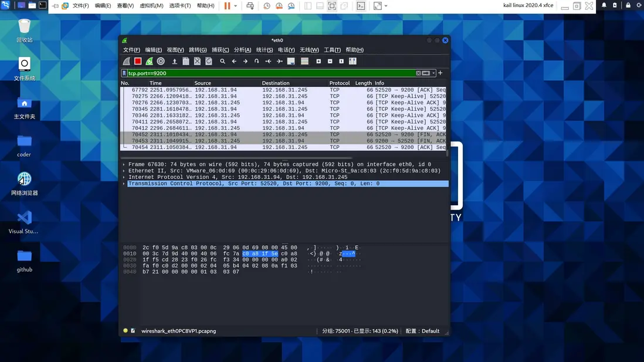The height and width of the screenshot is (362, 644).
Task: Expand the Frame 67630 detail row
Action: pyautogui.click(x=124, y=164)
